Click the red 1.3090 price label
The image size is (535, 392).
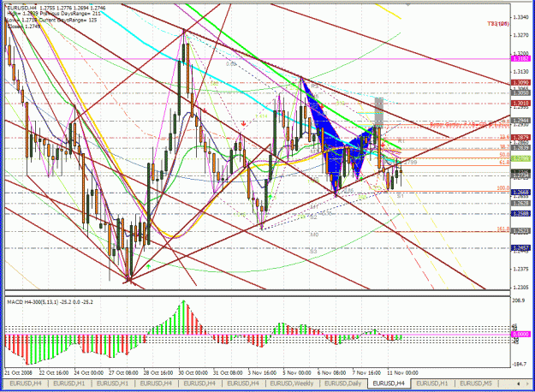point(520,82)
